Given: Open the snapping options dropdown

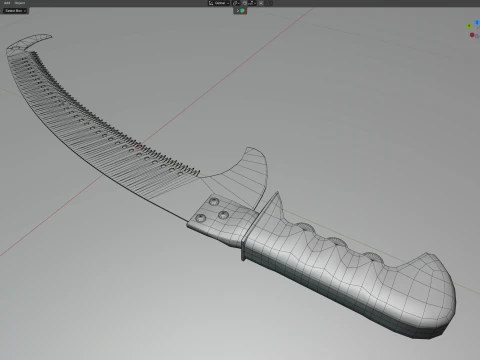Looking at the screenshot, I should (x=252, y=3).
